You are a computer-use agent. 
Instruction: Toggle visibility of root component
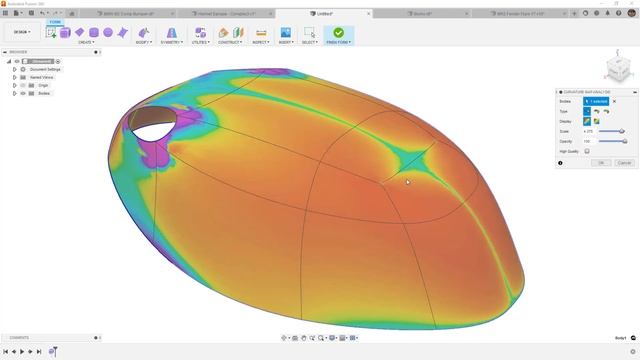(x=17, y=61)
